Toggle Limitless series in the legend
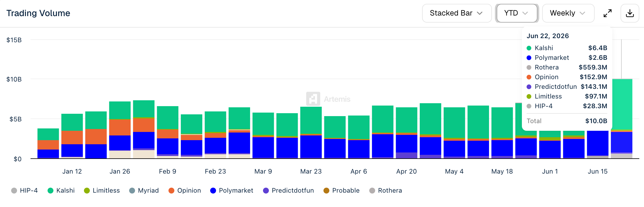 pyautogui.click(x=102, y=191)
